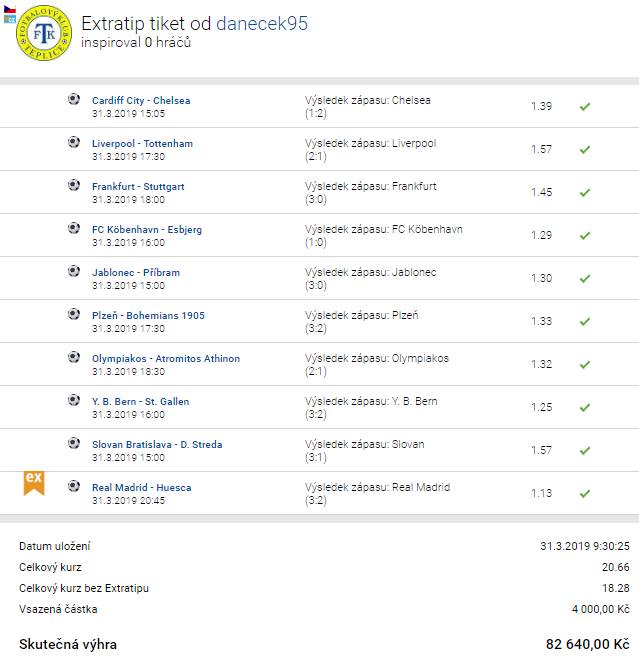Click the 'Celkový kurz bez Extratipu' label

84,588
